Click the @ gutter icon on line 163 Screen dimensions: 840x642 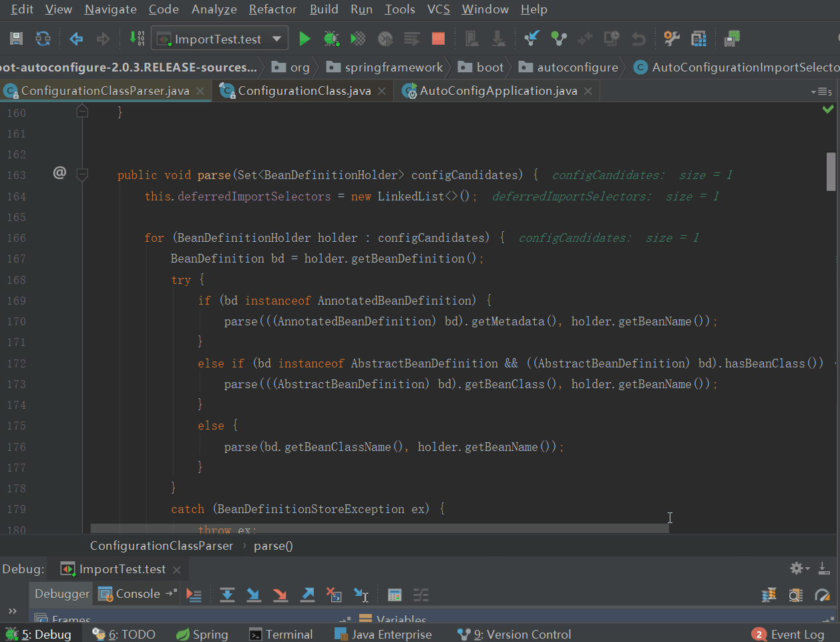(59, 173)
